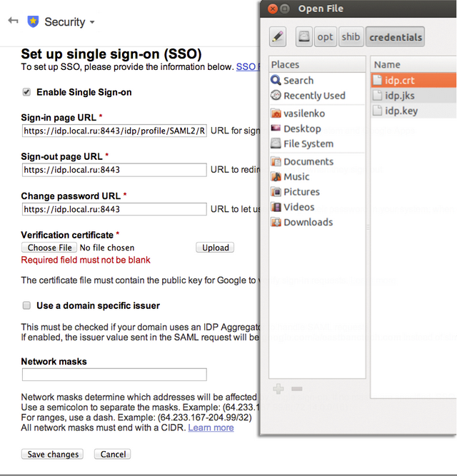
Task: Open Documents folder in Places
Action: (x=317, y=161)
